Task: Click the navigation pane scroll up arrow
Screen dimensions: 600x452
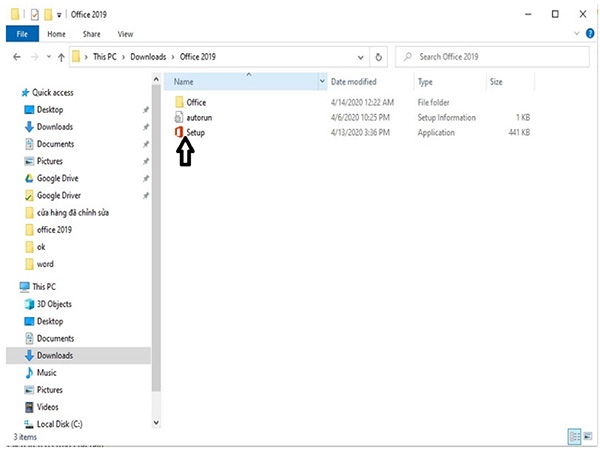Action: 156,79
